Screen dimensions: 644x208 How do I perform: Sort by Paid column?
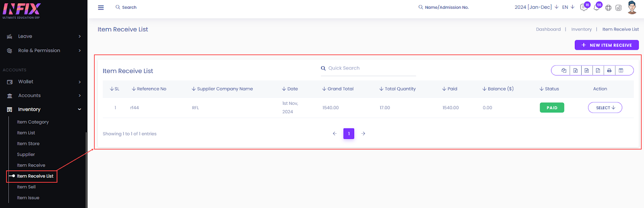pyautogui.click(x=450, y=89)
